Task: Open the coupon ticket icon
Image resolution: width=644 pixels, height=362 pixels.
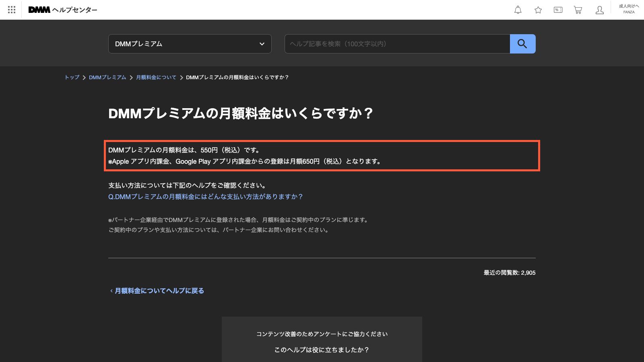Action: 558,10
